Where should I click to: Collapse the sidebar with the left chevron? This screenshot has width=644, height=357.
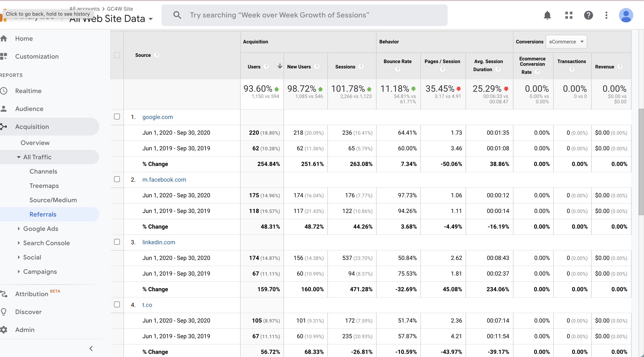91,348
